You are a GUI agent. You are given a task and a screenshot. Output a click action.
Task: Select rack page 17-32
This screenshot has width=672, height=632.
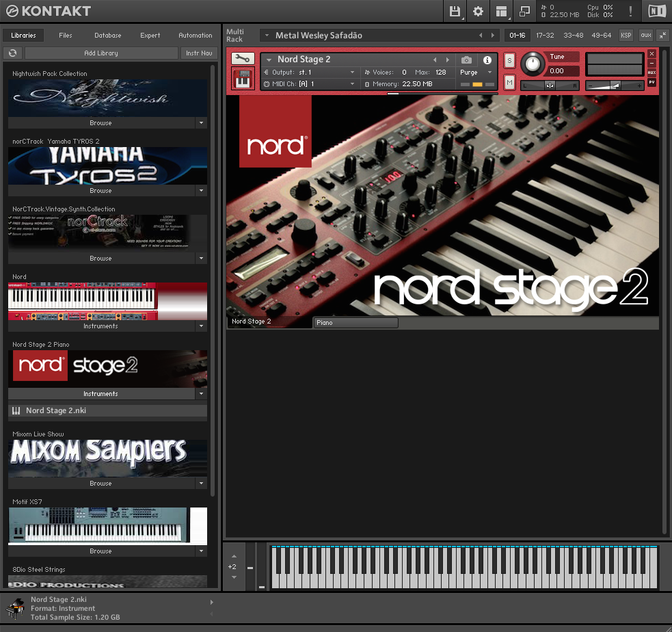point(545,35)
